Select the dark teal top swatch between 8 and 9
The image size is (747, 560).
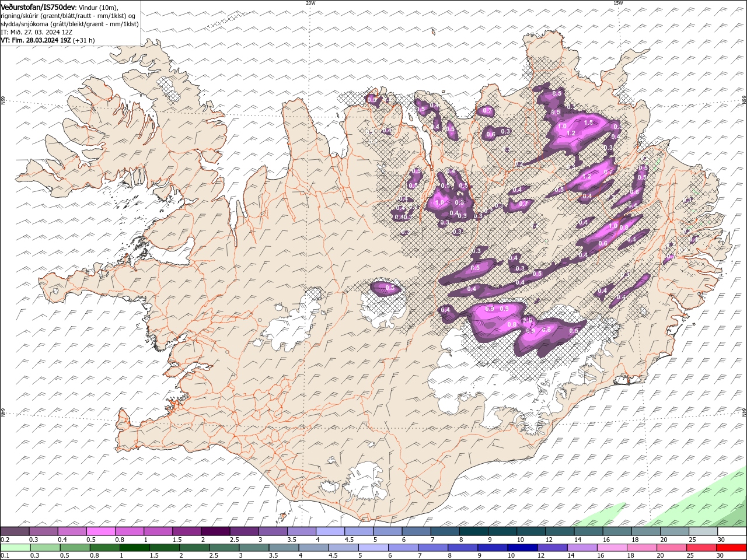coord(473,531)
